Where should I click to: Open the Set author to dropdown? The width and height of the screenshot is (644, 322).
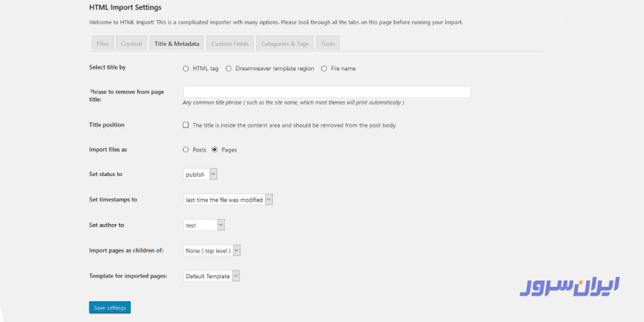[204, 225]
